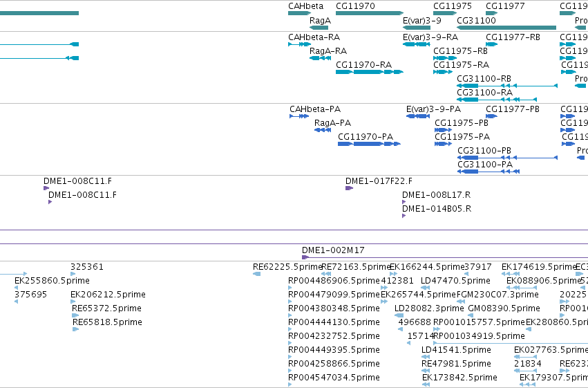Click the CG11977 gene label
The width and height of the screenshot is (588, 388).
pos(505,6)
